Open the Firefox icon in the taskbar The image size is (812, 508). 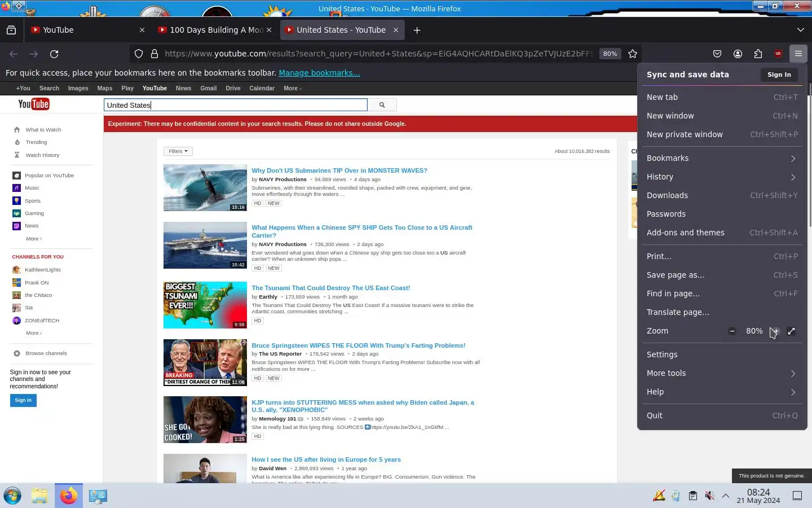tap(69, 496)
